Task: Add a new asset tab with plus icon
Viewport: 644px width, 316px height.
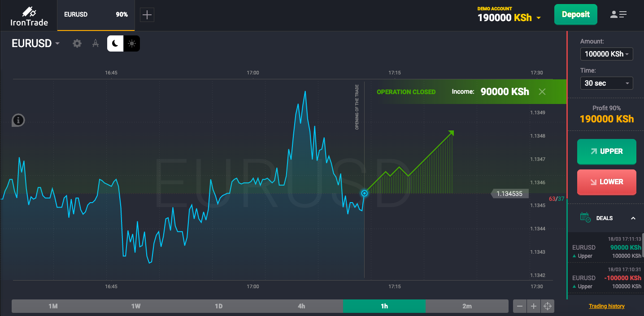Action: point(147,15)
